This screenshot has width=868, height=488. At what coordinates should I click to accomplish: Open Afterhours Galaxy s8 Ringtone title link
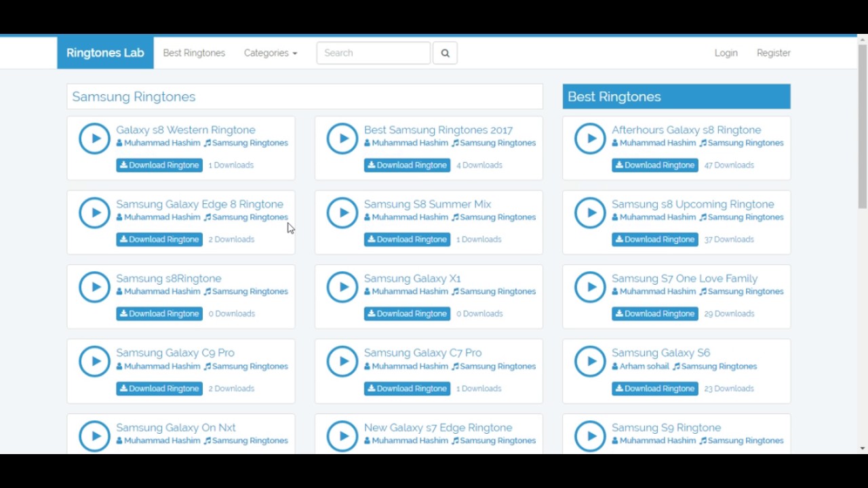point(686,130)
